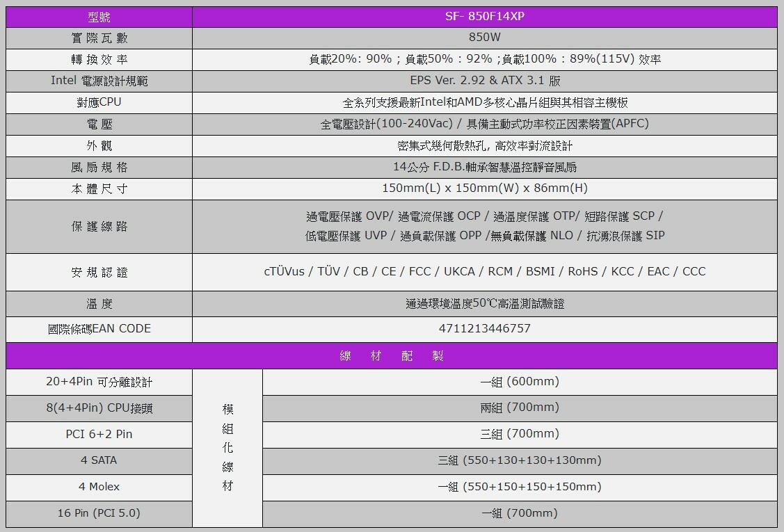Click the 14cm F.D.B. fan spec
This screenshot has height=532, width=784.
(484, 167)
